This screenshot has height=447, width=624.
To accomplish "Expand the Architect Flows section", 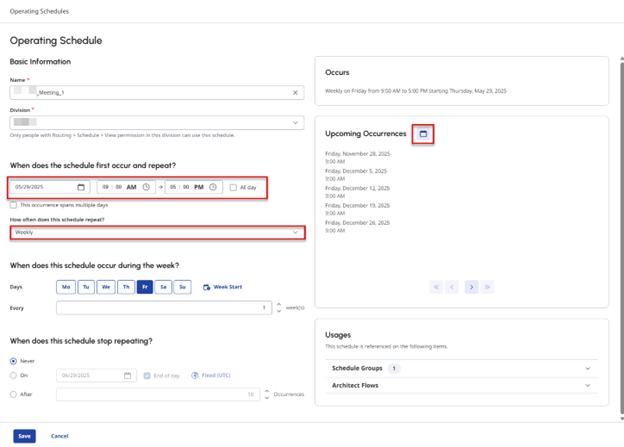I will 585,385.
